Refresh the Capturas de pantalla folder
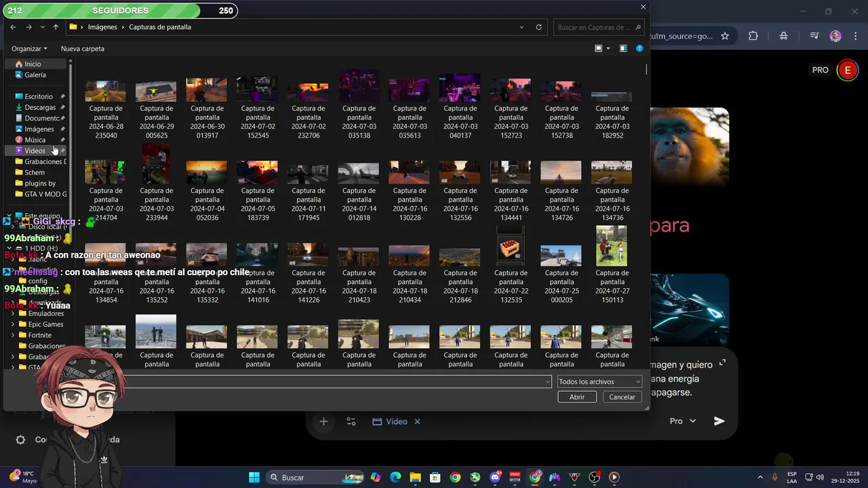 click(x=539, y=27)
